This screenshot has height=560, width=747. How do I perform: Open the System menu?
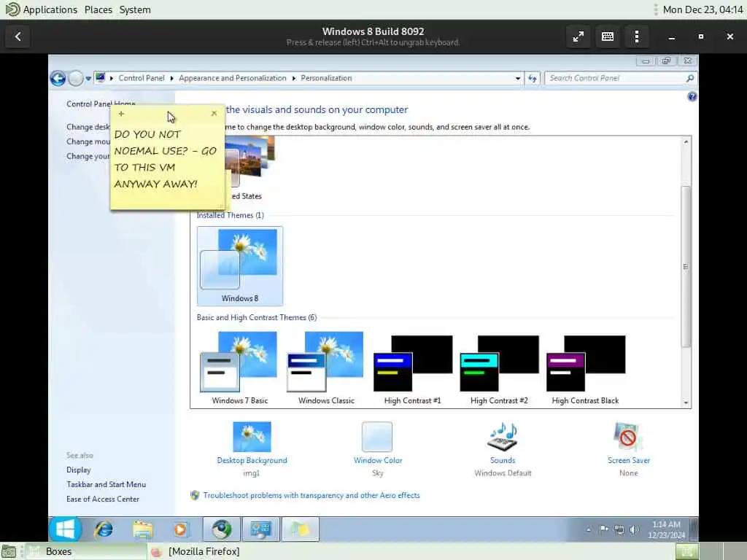tap(135, 9)
